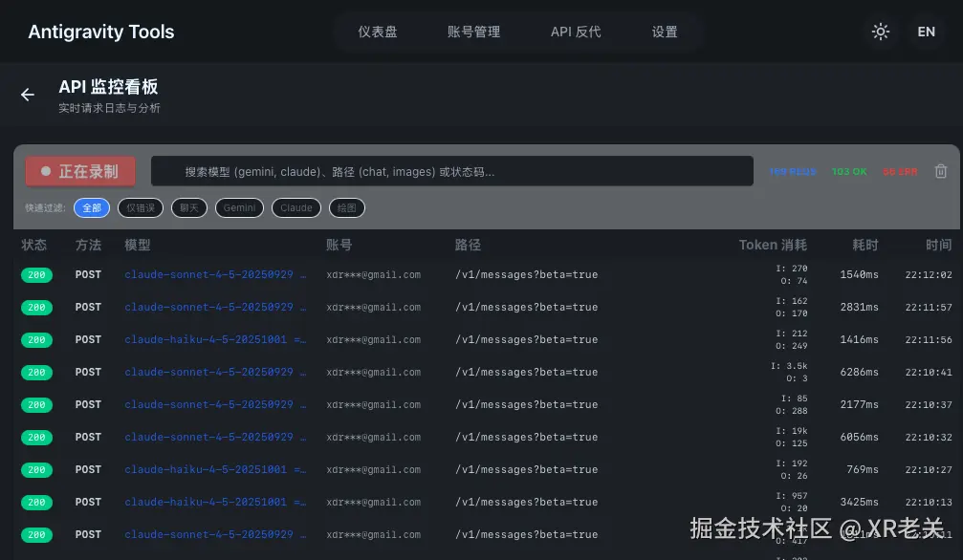Open claude-sonnet model link in 22:12:02 row
The width and height of the screenshot is (963, 560).
point(215,274)
